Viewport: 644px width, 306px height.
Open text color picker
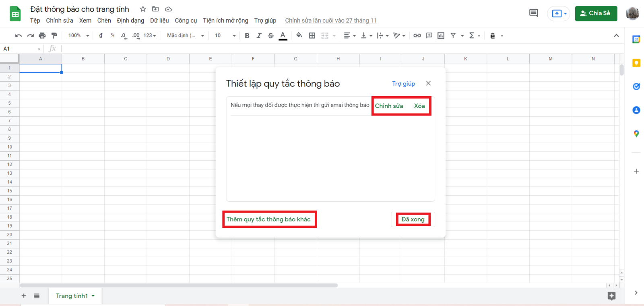point(283,35)
